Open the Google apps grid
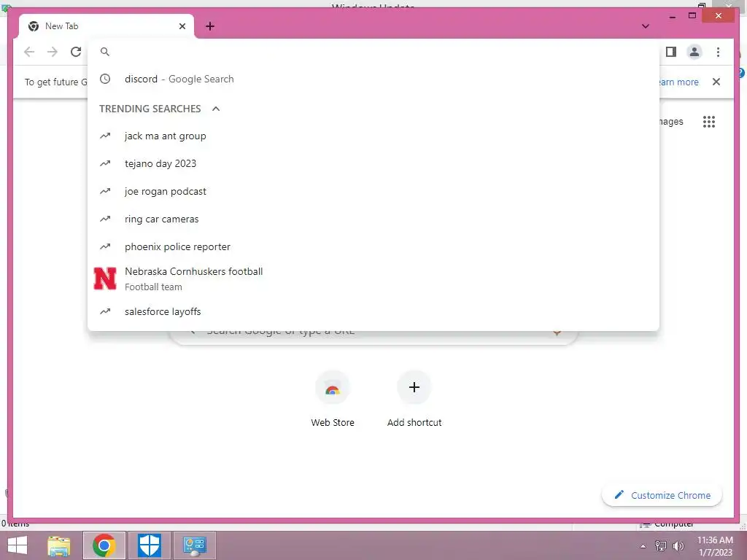The height and width of the screenshot is (560, 747). (x=709, y=122)
